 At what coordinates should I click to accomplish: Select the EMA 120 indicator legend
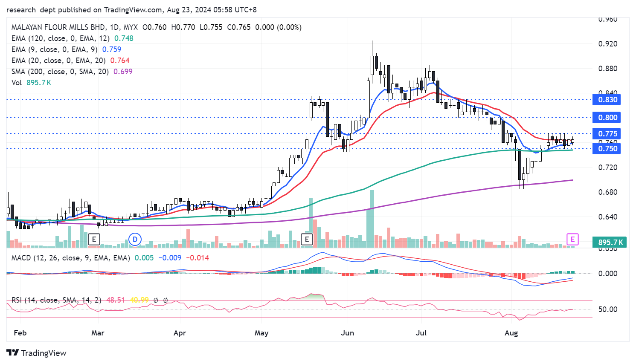coord(60,38)
